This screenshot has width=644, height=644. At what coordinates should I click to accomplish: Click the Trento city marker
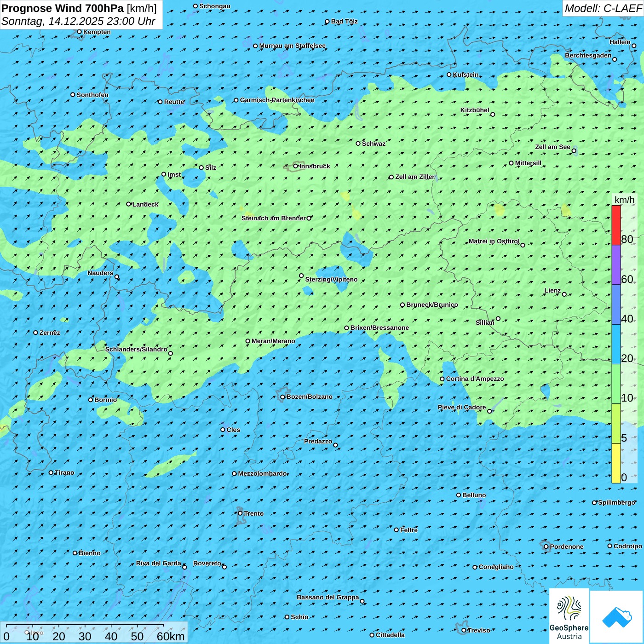[240, 513]
